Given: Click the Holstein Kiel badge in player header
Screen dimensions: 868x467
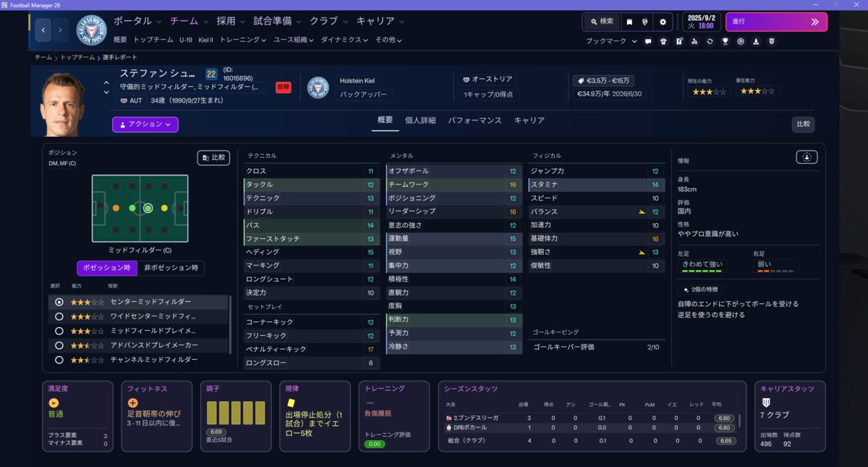Looking at the screenshot, I should (318, 88).
